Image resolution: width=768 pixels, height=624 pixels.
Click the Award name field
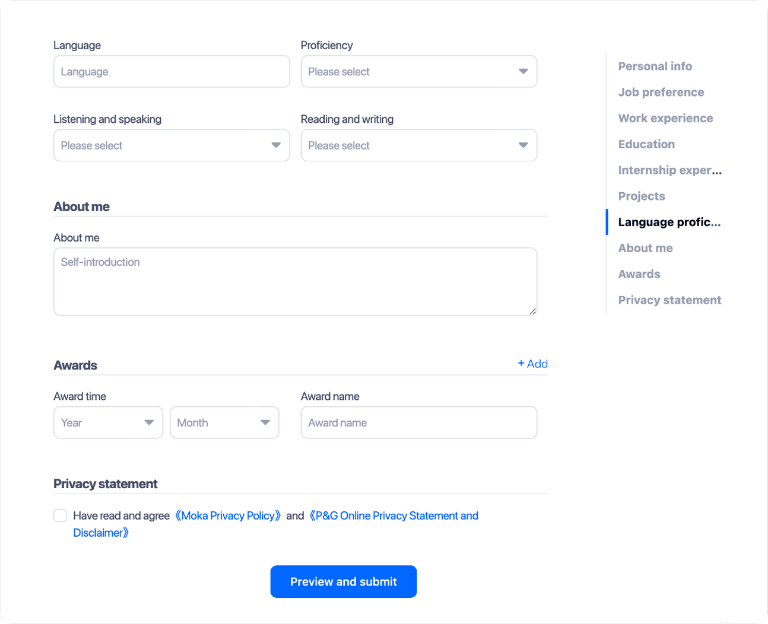pos(418,423)
